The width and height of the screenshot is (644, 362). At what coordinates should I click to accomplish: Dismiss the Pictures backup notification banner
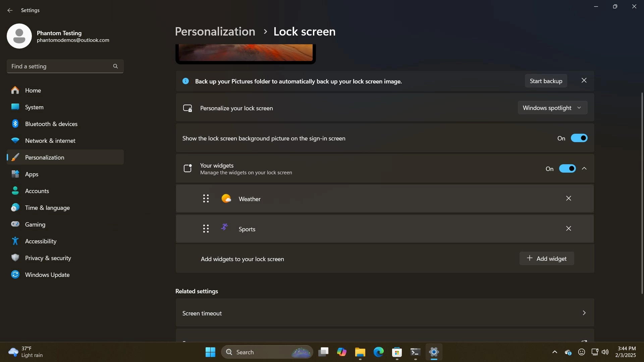click(x=584, y=80)
